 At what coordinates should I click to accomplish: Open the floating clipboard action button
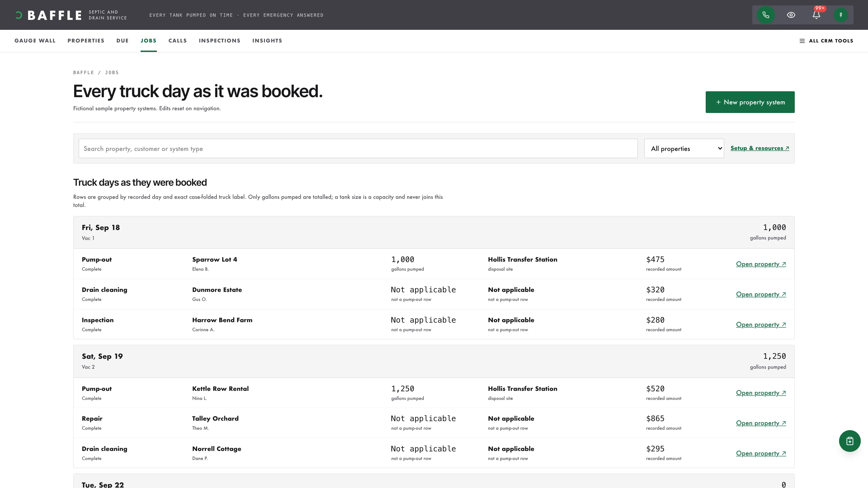(849, 441)
